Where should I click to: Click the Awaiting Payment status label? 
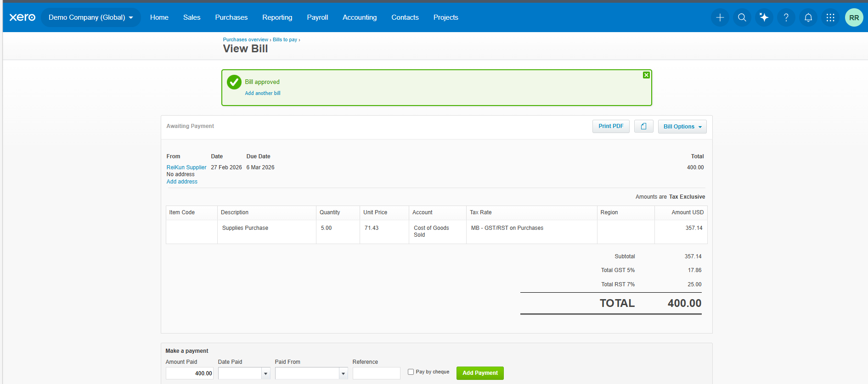190,126
